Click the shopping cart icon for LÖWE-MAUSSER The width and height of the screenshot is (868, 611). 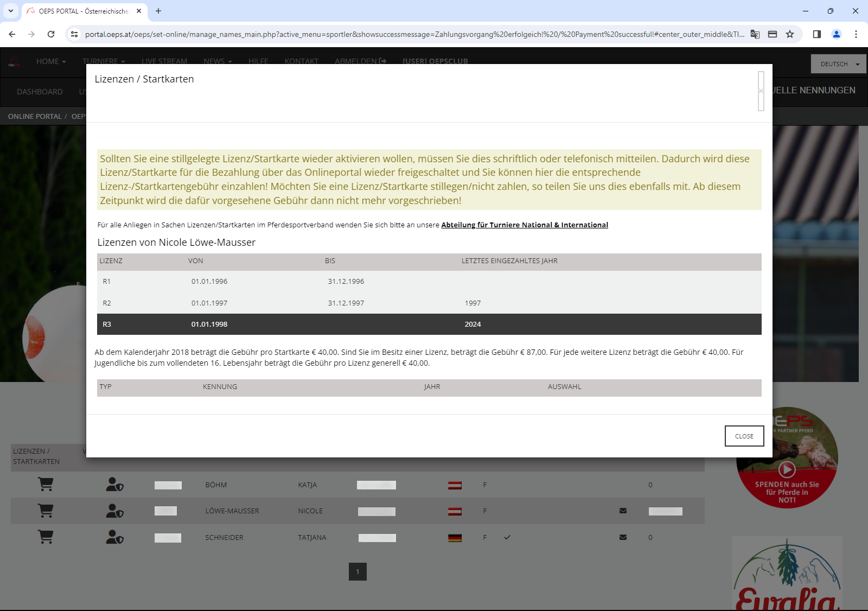(x=46, y=510)
